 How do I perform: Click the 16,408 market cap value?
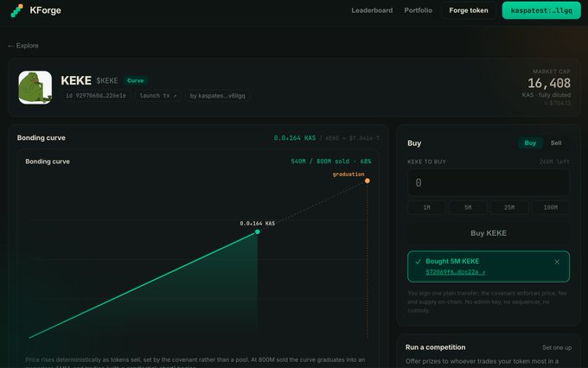click(549, 83)
